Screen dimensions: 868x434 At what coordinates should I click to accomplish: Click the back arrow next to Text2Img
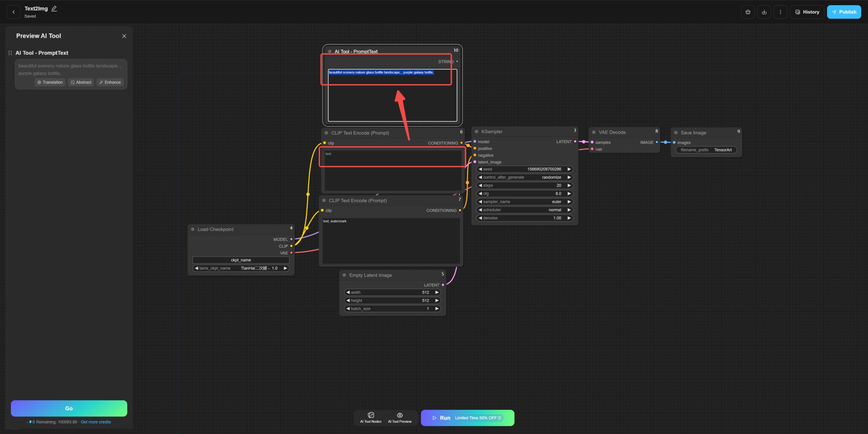click(x=13, y=12)
